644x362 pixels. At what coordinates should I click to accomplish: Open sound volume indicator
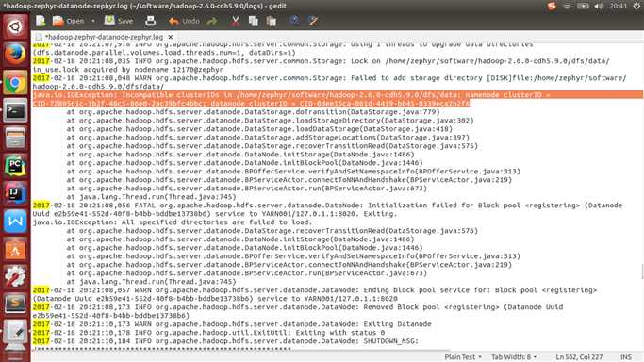(599, 6)
